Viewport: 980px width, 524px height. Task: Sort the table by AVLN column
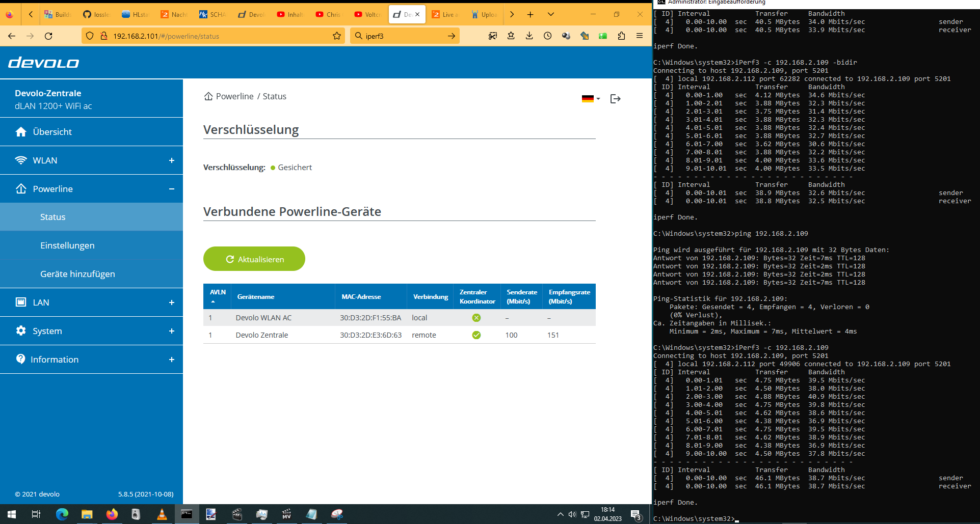coord(218,296)
